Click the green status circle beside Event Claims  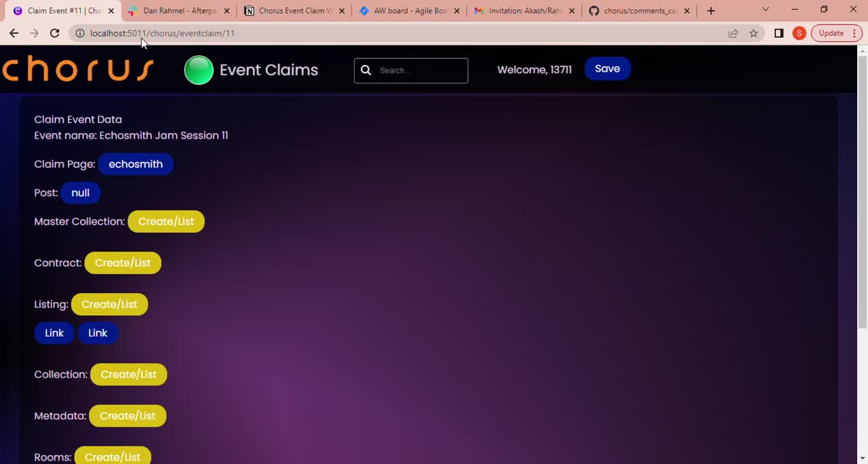point(198,70)
